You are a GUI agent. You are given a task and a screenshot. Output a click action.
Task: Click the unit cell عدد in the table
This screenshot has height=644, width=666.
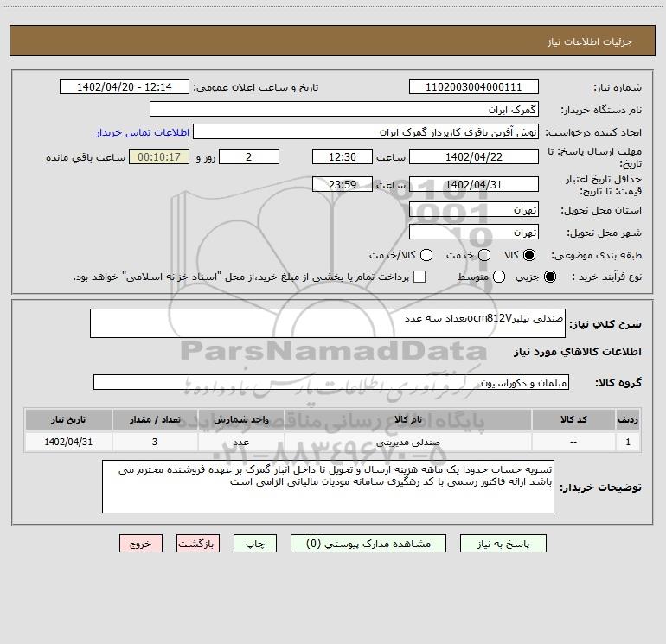tap(240, 442)
